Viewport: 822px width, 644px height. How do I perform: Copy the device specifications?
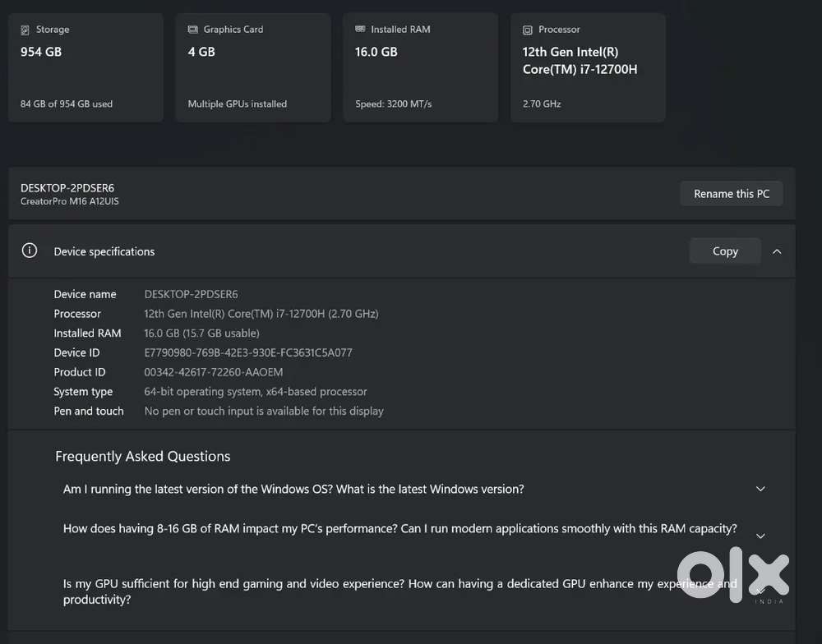[724, 251]
